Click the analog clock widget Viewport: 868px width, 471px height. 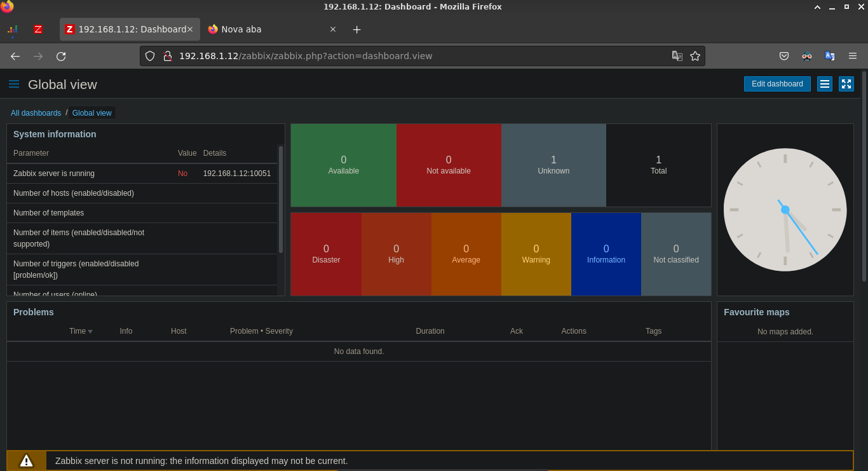(x=785, y=210)
